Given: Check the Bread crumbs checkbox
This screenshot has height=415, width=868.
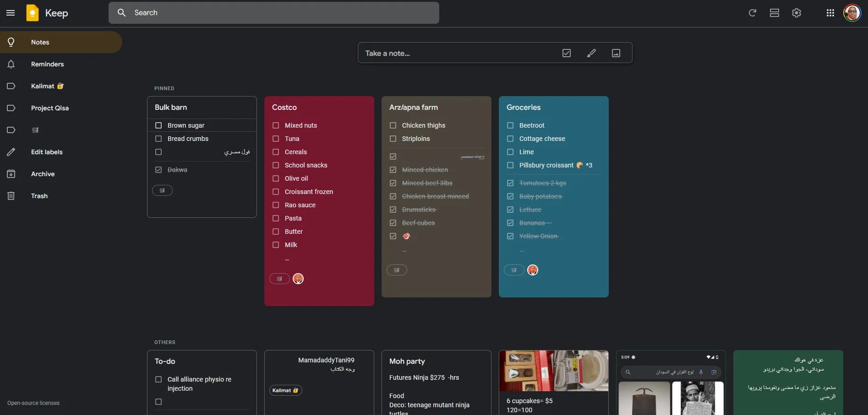Looking at the screenshot, I should tap(158, 139).
